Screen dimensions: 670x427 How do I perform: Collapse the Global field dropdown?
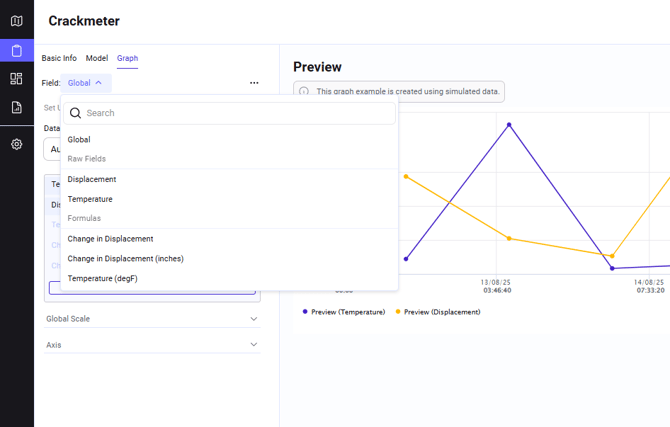[85, 83]
